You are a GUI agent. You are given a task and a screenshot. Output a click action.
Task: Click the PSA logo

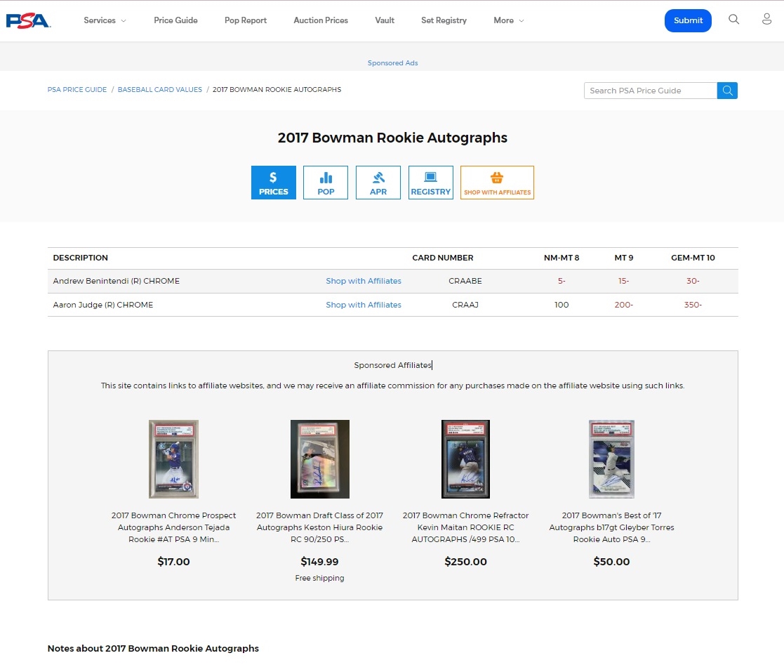click(x=28, y=20)
